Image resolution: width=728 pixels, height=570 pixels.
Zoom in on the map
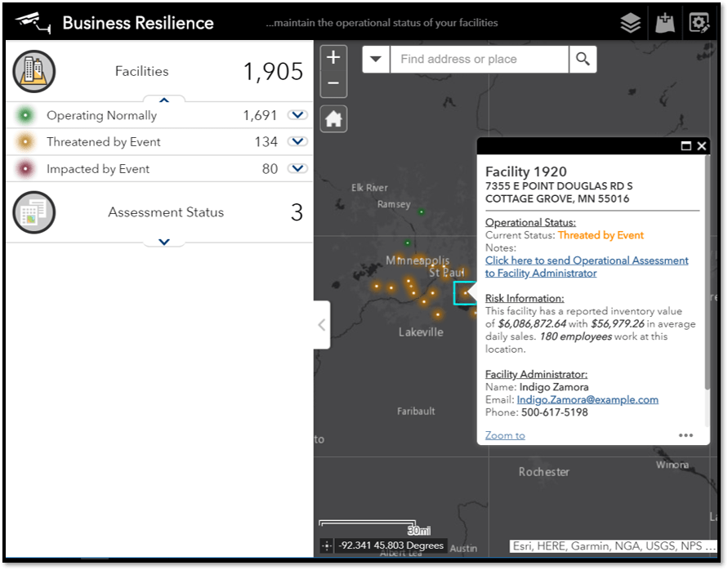coord(333,58)
